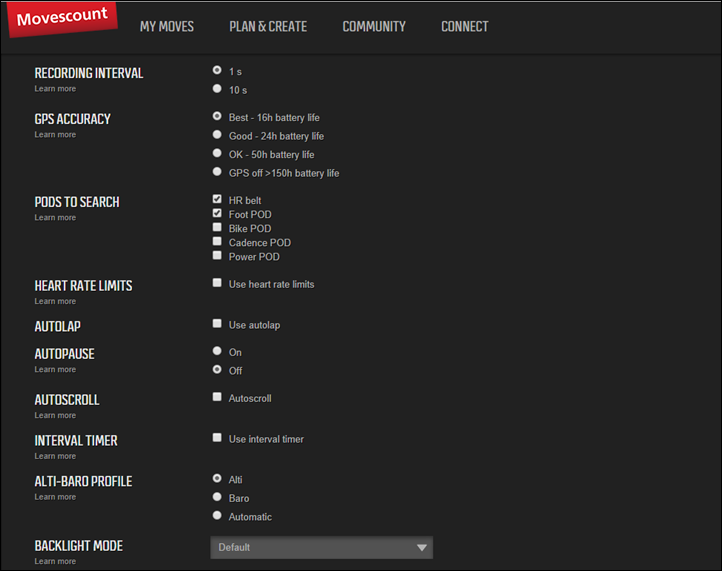Image resolution: width=722 pixels, height=571 pixels.
Task: Click the Movescount logo
Action: [62, 18]
